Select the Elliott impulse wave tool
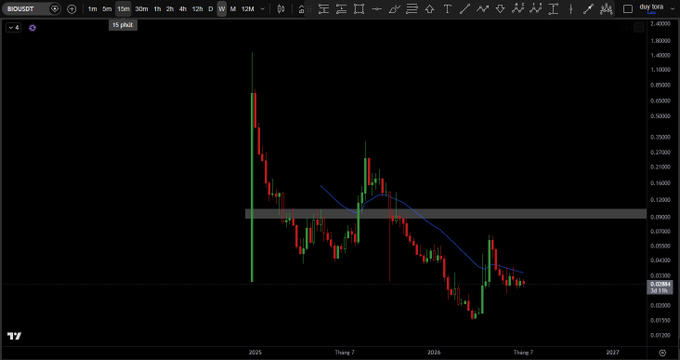 (x=535, y=8)
